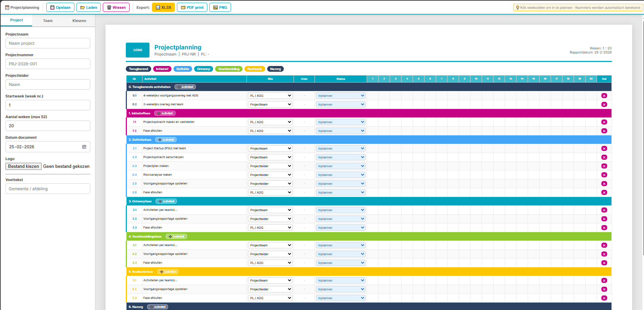644x310 pixels.
Task: Open the Kleuren tab
Action: coord(79,21)
